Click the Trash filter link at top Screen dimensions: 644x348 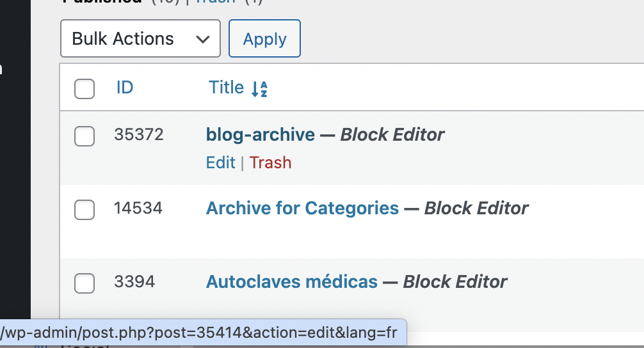click(x=215, y=2)
